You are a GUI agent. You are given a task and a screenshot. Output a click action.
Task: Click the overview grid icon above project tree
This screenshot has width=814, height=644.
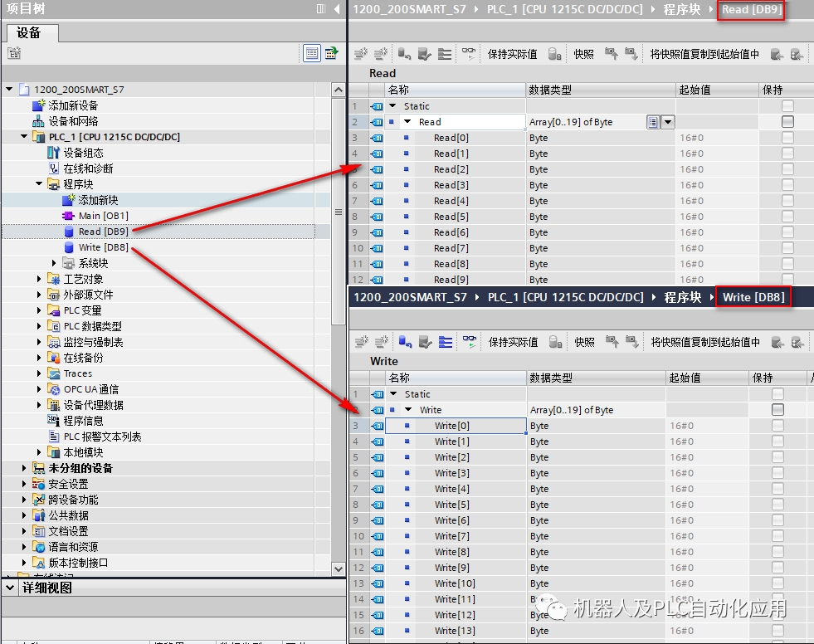click(312, 52)
